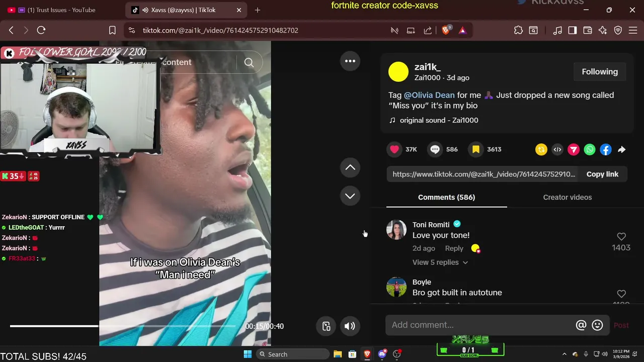Open site settings icon beside URL
This screenshot has height=362, width=644.
132,30
